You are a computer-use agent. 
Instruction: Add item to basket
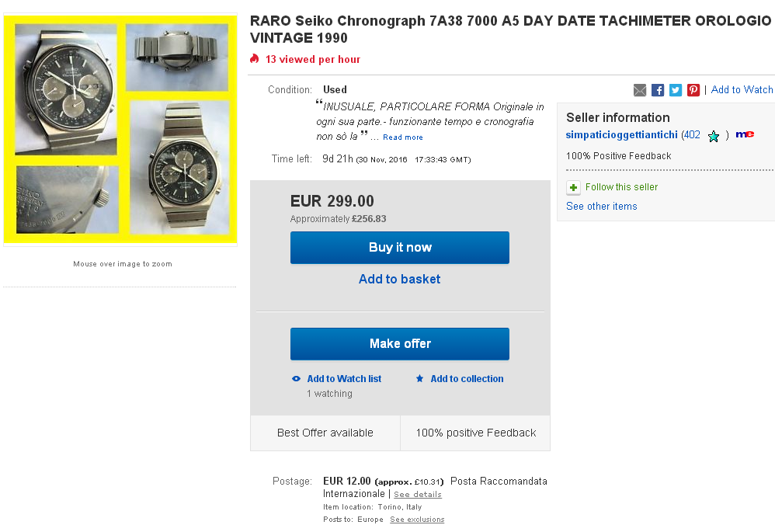[x=399, y=280]
